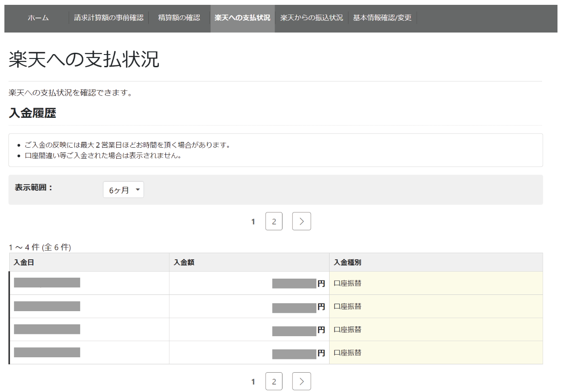Navigate to 楽天からの振込状況 tab
Image resolution: width=561 pixels, height=392 pixels.
pyautogui.click(x=312, y=18)
